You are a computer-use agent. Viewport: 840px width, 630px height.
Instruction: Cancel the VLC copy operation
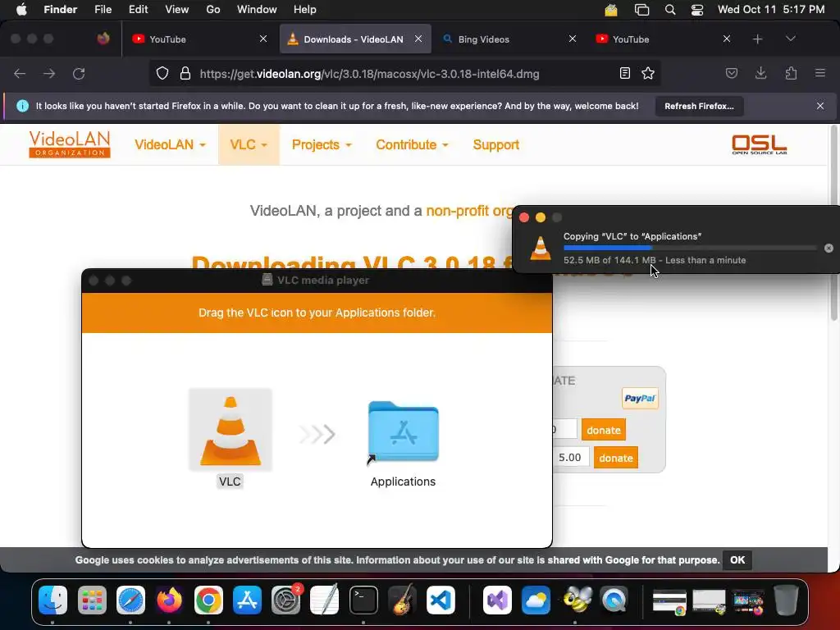(x=829, y=248)
